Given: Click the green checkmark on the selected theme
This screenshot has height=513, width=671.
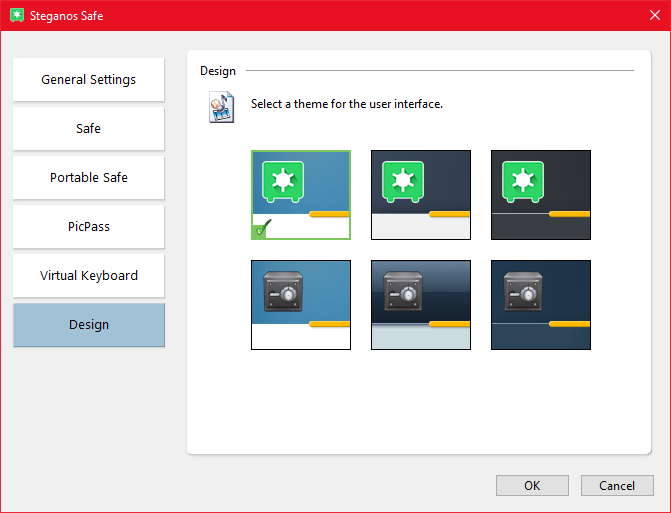Looking at the screenshot, I should pos(262,230).
